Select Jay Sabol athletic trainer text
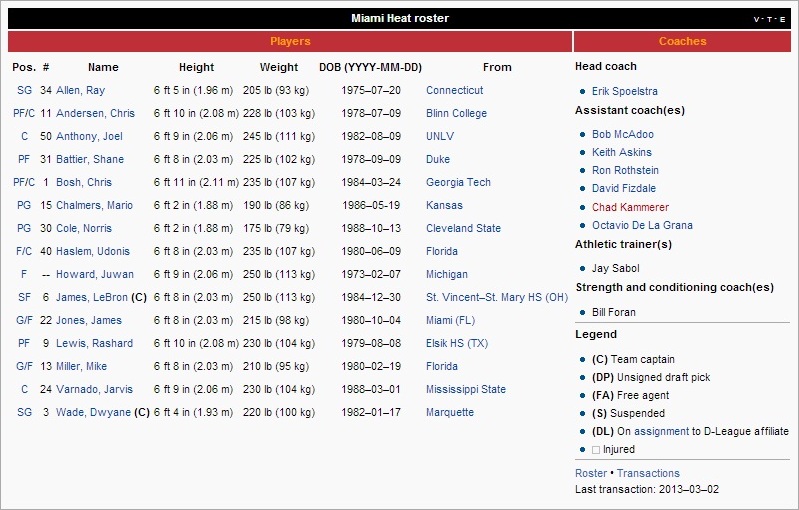The width and height of the screenshot is (799, 510). [616, 268]
